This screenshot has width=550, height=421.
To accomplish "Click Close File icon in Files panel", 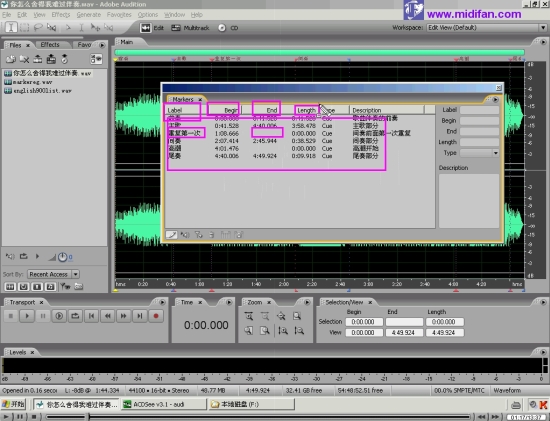I will (24, 59).
